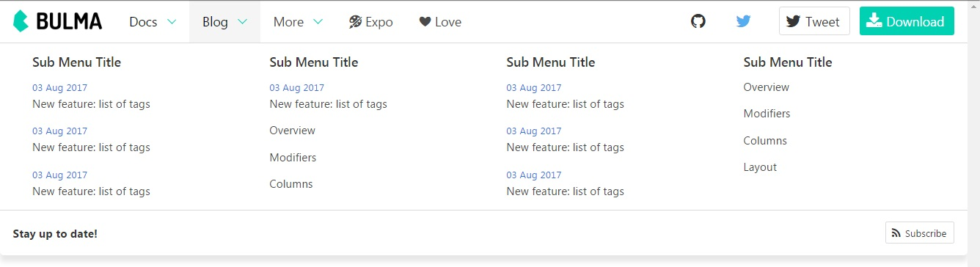Image resolution: width=980 pixels, height=267 pixels.
Task: Select Columns in the fourth submenu column
Action: [765, 141]
